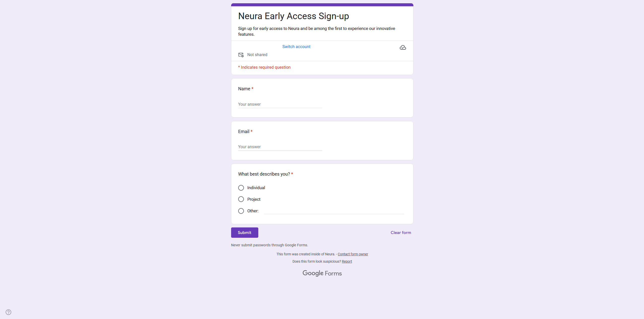Select the Other radio option
644x319 pixels.
[x=241, y=211]
